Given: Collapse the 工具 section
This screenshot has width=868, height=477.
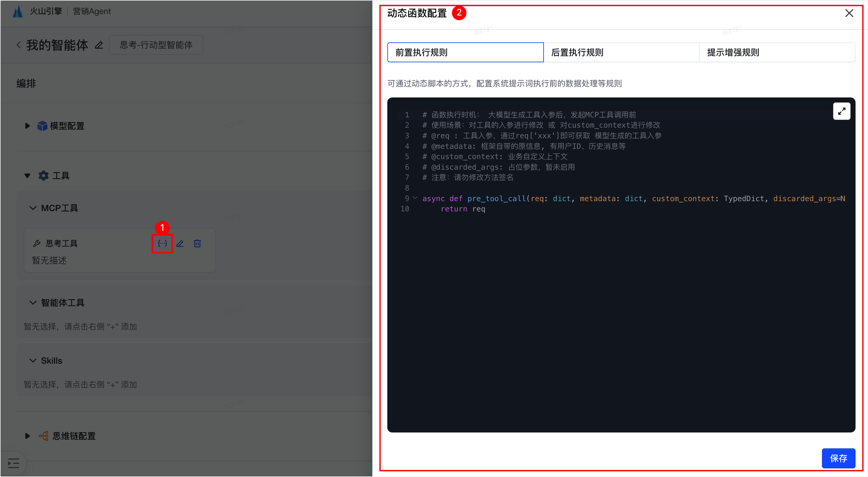Looking at the screenshot, I should (x=27, y=176).
